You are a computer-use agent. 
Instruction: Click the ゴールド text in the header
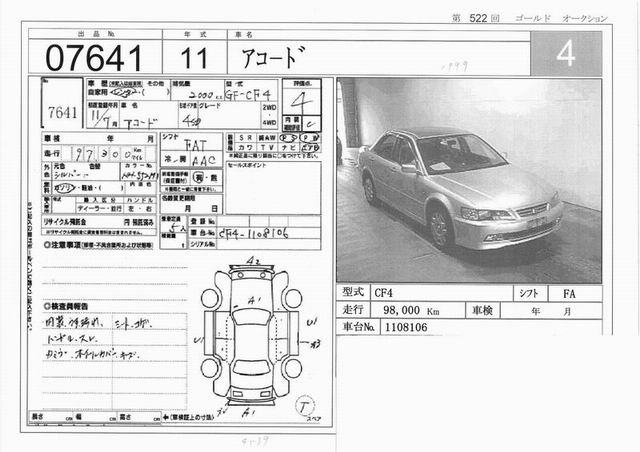tap(533, 18)
